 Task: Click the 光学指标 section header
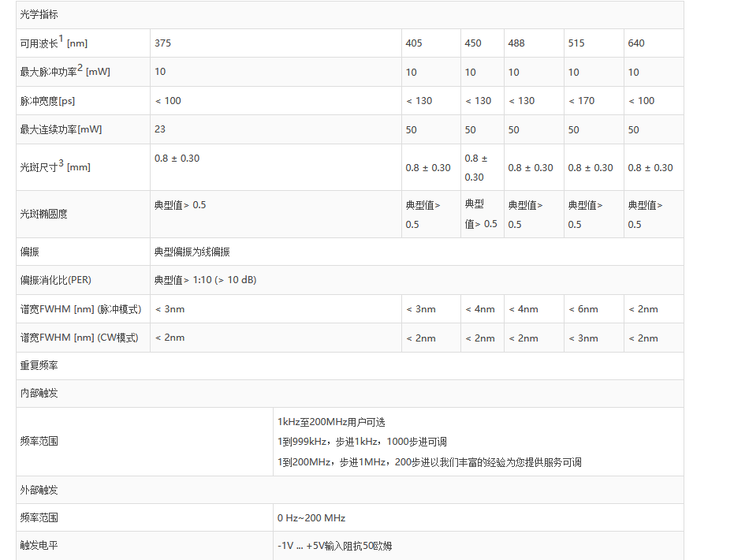point(39,14)
